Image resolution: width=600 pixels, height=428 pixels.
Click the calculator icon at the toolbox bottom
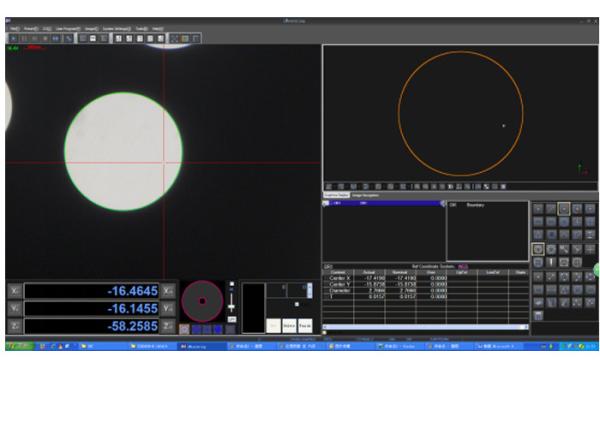[539, 315]
